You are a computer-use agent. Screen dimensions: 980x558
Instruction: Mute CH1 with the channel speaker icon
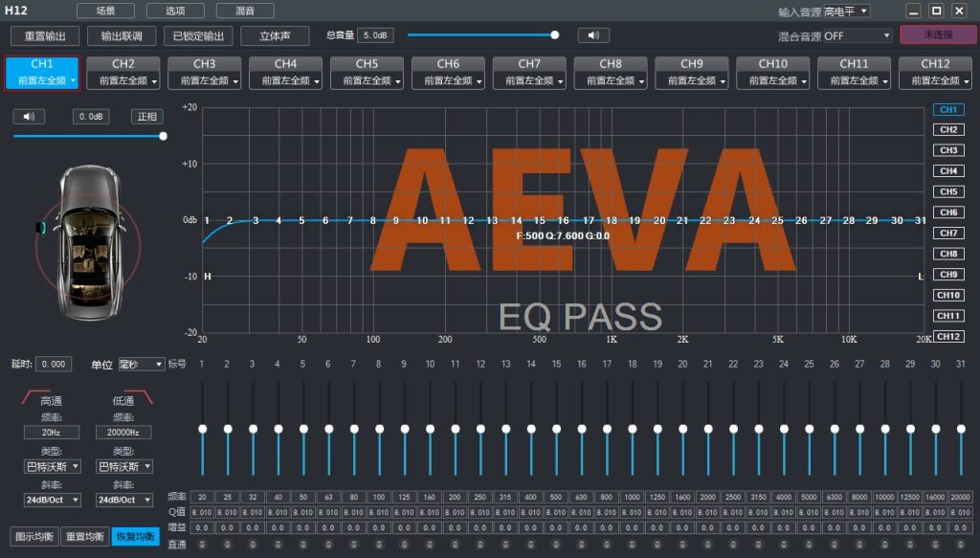coord(29,116)
